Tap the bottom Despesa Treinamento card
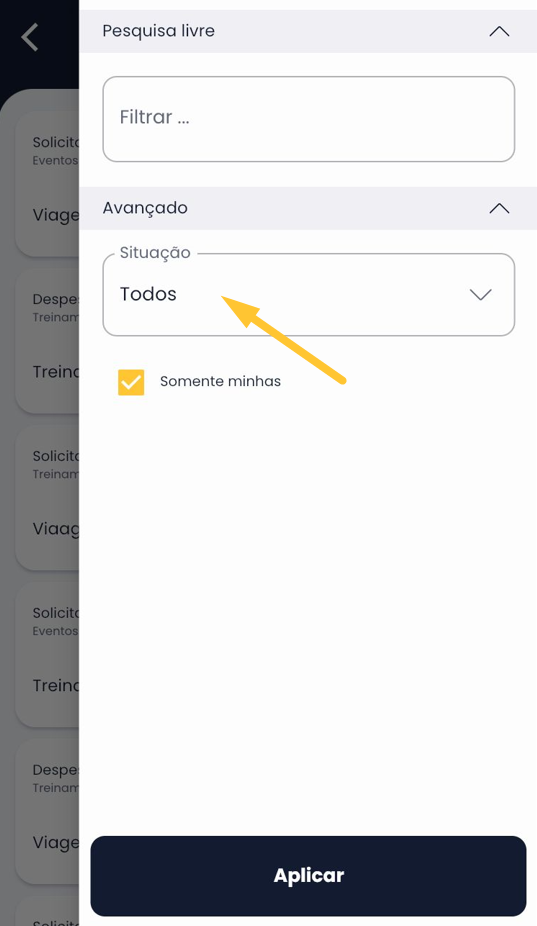 click(x=47, y=811)
